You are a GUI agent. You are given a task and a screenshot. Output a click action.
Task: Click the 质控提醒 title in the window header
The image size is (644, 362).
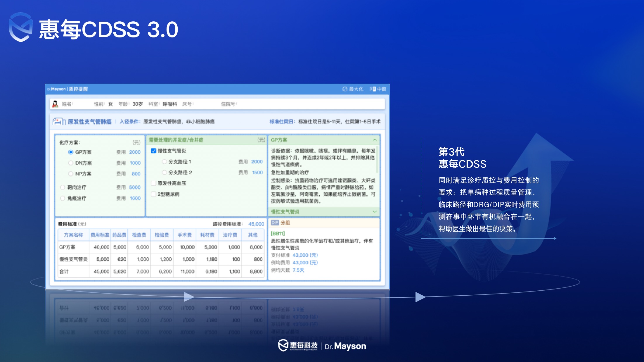coord(78,89)
